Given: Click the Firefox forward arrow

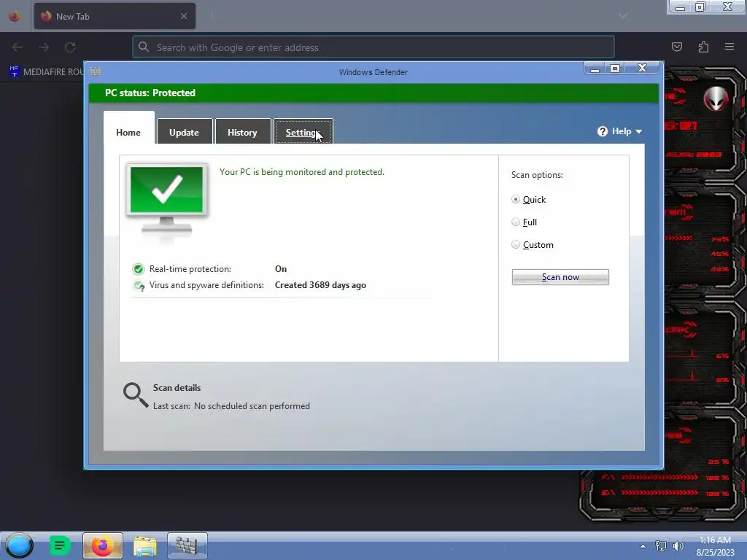Looking at the screenshot, I should coord(44,47).
